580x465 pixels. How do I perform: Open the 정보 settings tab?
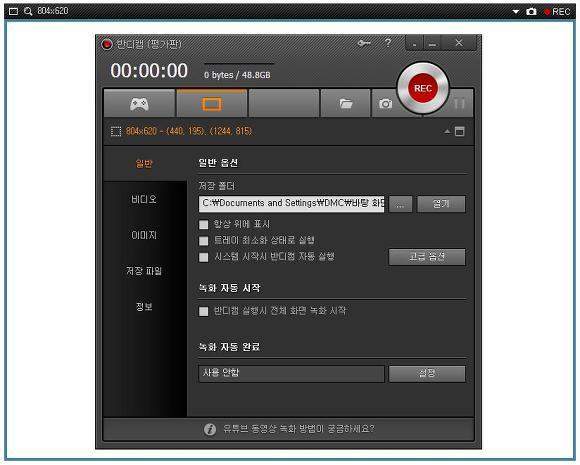pyautogui.click(x=144, y=307)
